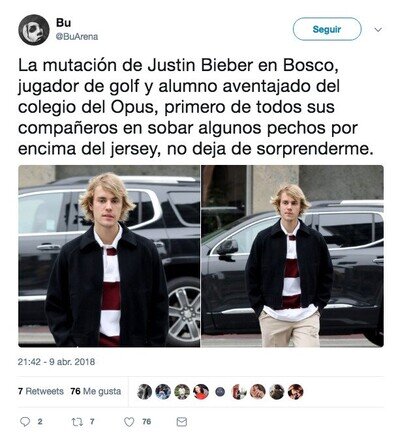This screenshot has height=442, width=400.
Task: Click the small dark circular liker avatar
Action: point(220,392)
